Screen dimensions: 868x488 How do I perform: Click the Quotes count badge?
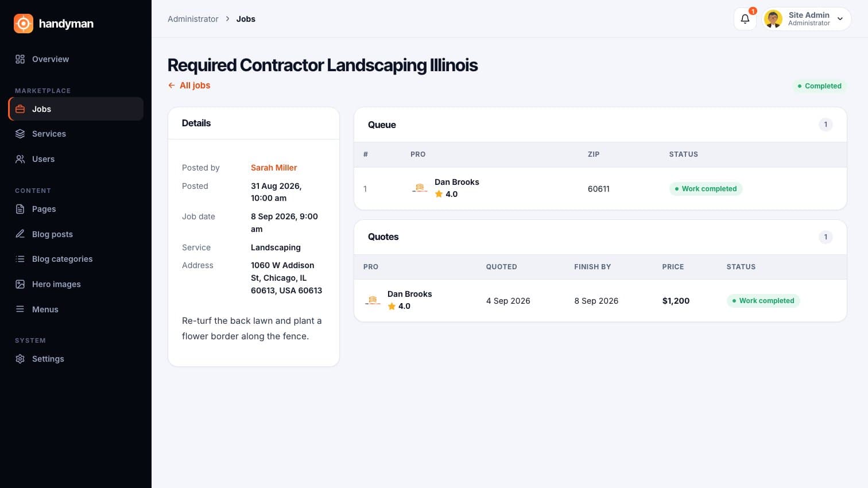pyautogui.click(x=826, y=237)
